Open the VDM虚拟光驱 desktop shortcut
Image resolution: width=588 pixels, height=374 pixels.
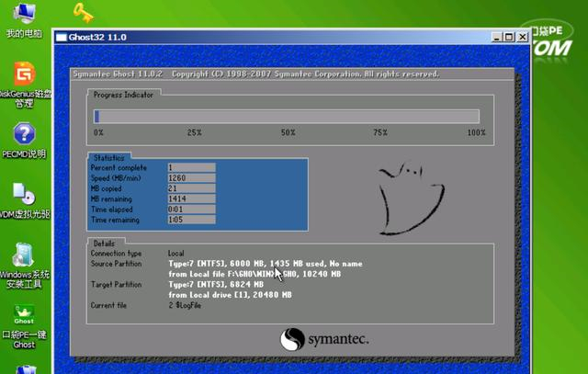(x=24, y=196)
